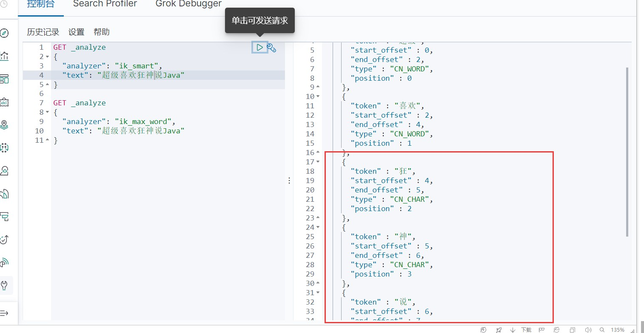644x333 pixels.
Task: Open Discover via the compass sidebar icon
Action: pos(4,33)
